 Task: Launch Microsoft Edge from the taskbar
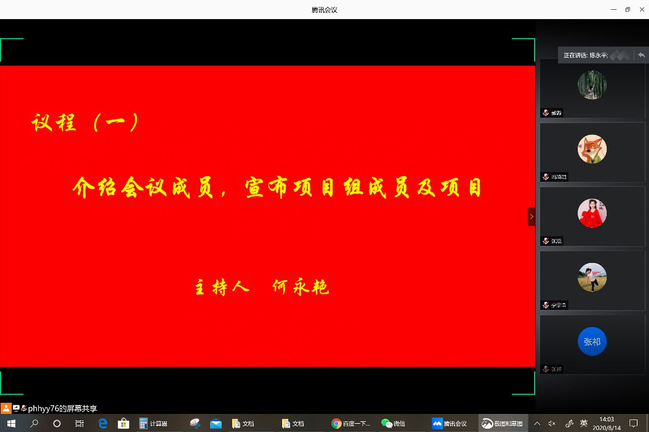pos(101,423)
